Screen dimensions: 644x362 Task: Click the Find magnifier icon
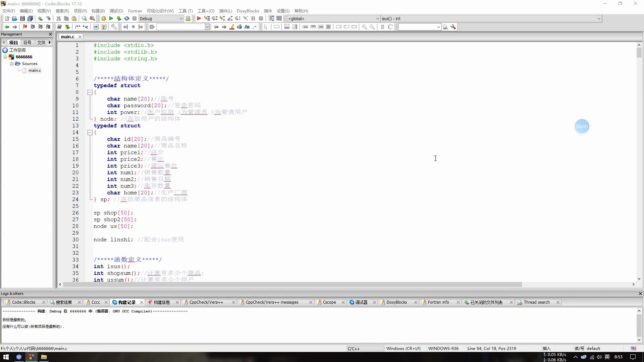(x=84, y=18)
